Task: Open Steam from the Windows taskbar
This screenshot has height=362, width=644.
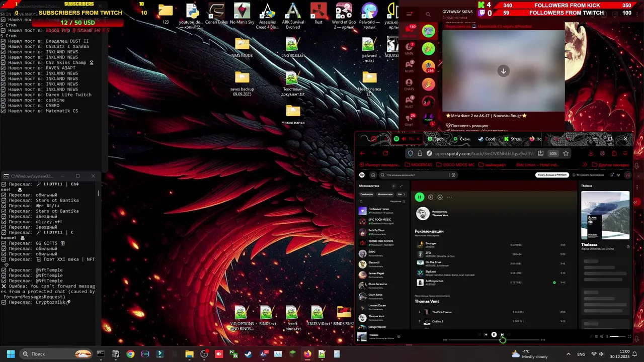Action: (248, 354)
